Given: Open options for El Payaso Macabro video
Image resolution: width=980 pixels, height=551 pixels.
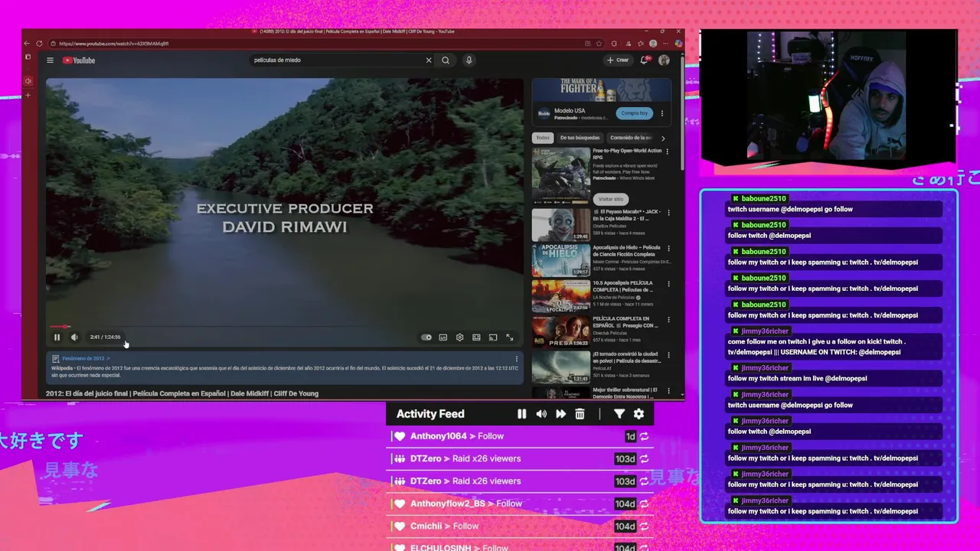Looking at the screenshot, I should pos(668,212).
